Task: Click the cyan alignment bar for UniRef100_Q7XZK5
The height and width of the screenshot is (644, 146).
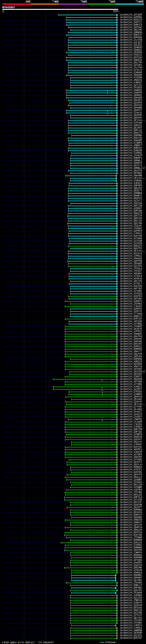Action: (88, 15)
